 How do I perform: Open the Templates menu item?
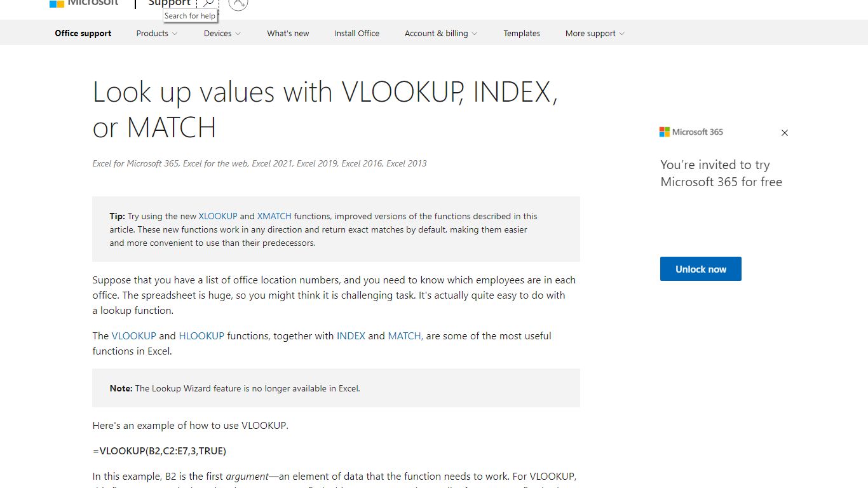tap(522, 34)
